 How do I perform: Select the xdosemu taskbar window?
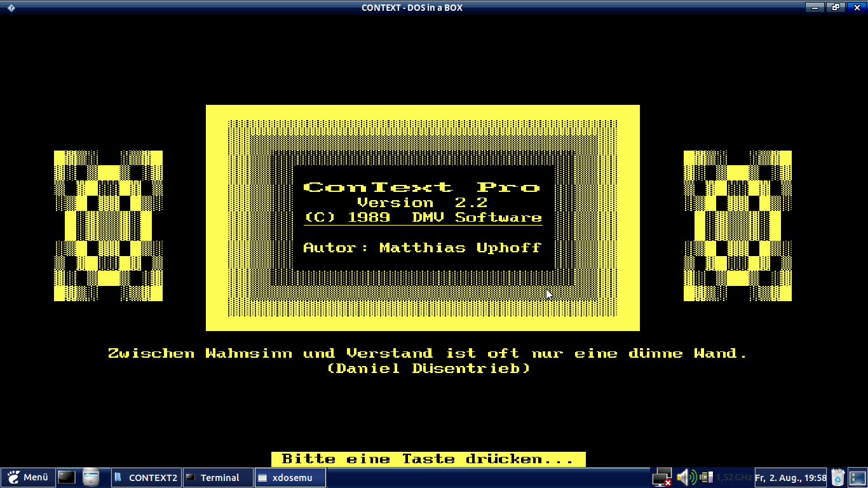pos(290,477)
